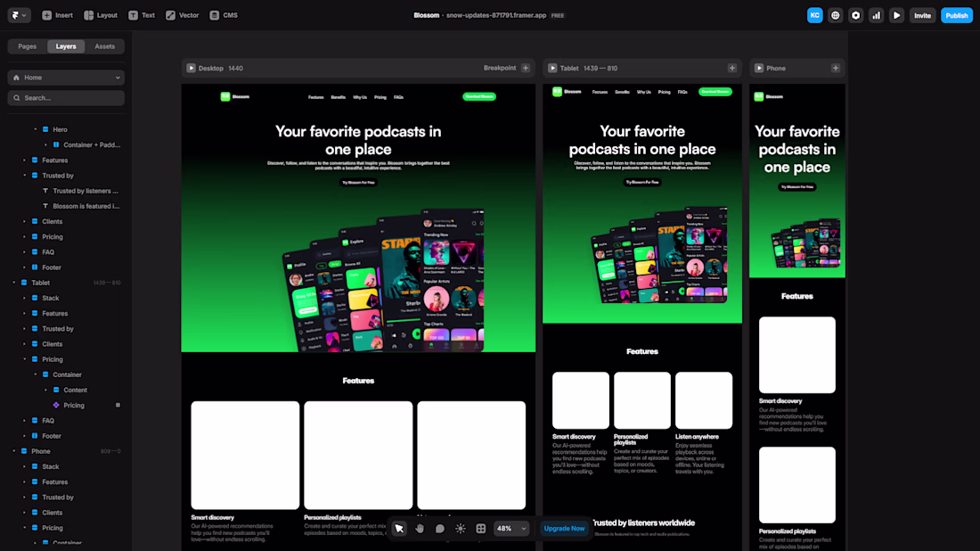The width and height of the screenshot is (980, 551).
Task: Click green Download Blossom button in Desktop frame
Action: click(478, 96)
